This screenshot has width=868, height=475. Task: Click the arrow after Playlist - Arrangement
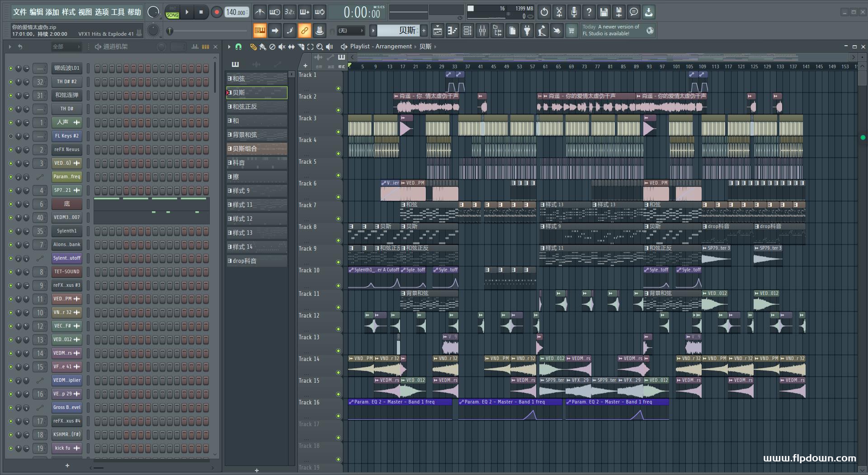pos(415,47)
